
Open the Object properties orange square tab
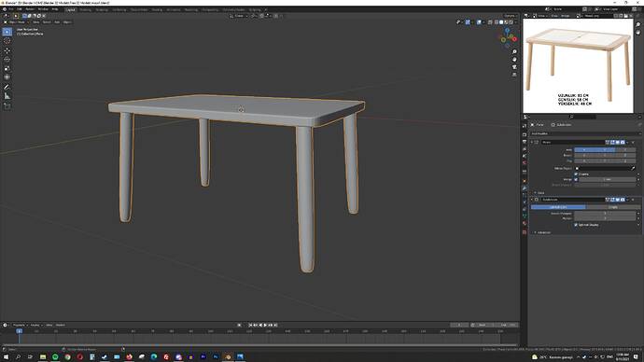[x=525, y=181]
